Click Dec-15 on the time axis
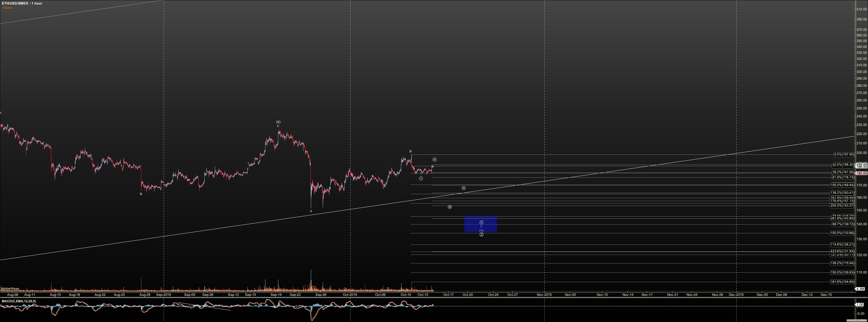Image resolution: width=868 pixels, height=322 pixels. [826, 295]
